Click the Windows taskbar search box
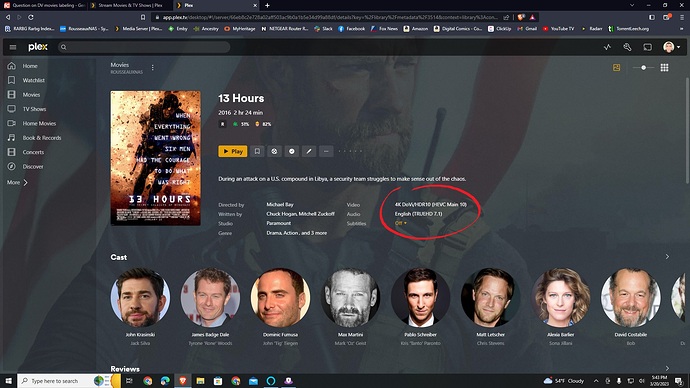The width and height of the screenshot is (690, 388). coord(69,381)
